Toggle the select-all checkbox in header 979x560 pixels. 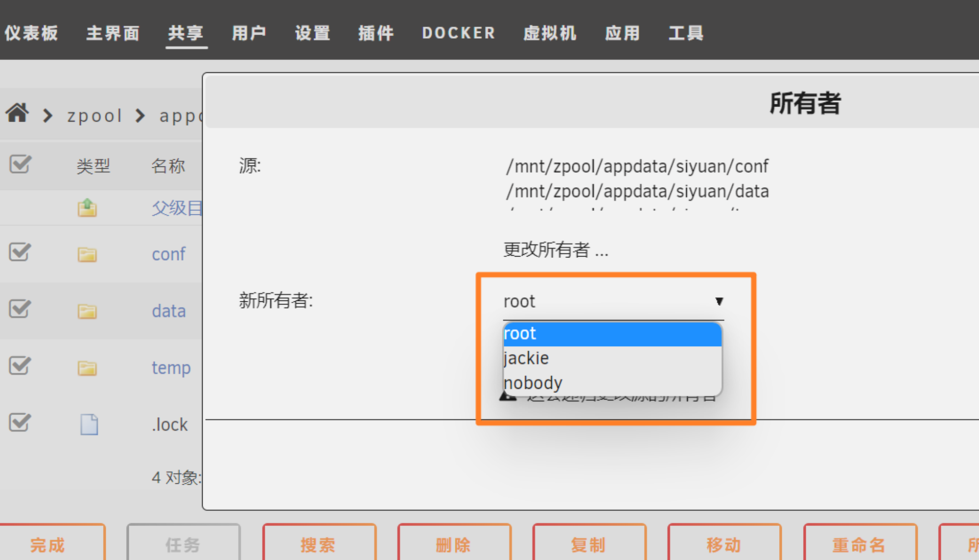(21, 164)
